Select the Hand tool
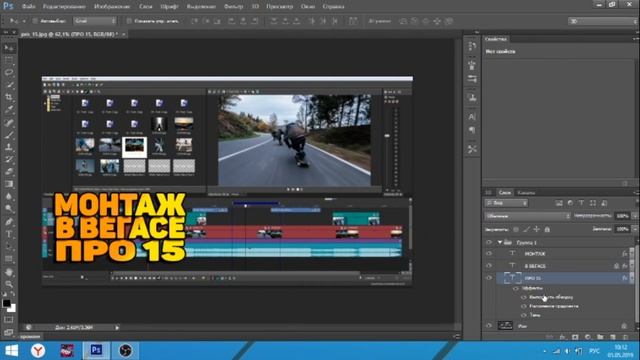Viewport: 640px width, 360px height. (9, 272)
